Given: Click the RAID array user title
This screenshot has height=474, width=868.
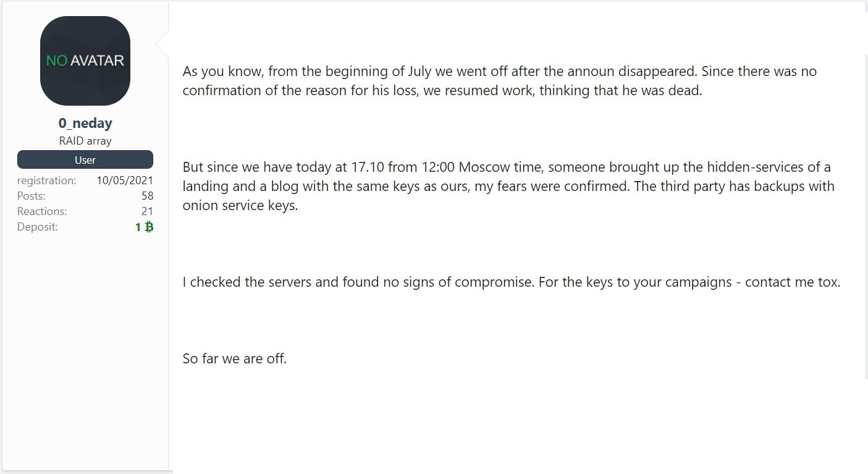Looking at the screenshot, I should tap(85, 141).
